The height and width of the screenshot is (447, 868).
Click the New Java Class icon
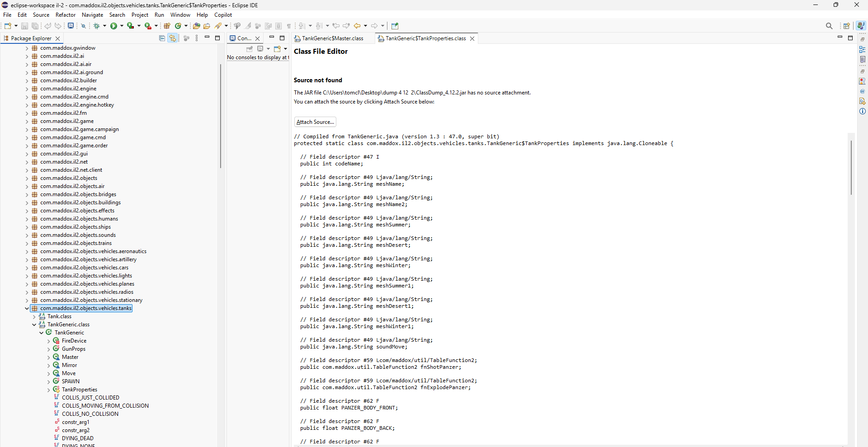point(178,26)
